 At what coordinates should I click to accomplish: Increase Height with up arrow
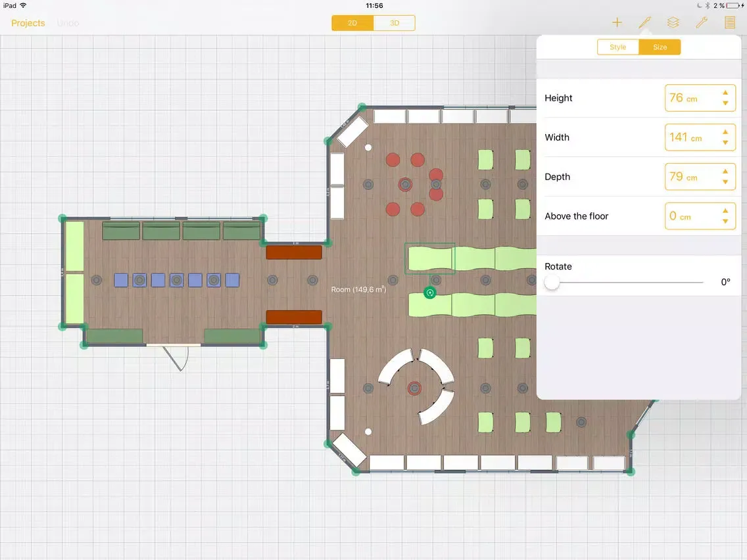pyautogui.click(x=725, y=93)
